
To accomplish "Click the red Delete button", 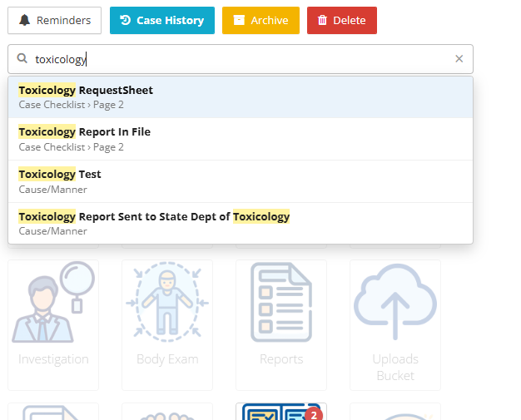I will [342, 20].
